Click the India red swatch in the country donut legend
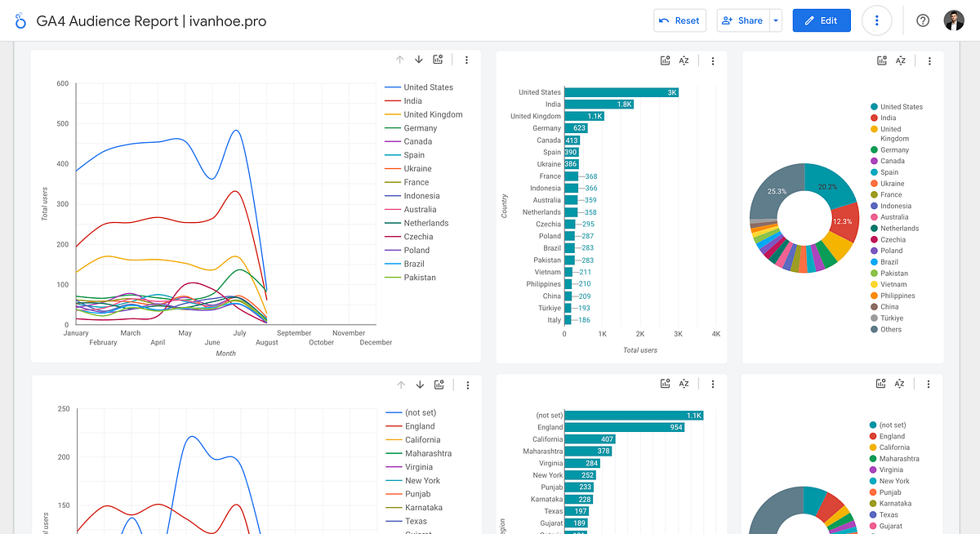 coord(874,118)
